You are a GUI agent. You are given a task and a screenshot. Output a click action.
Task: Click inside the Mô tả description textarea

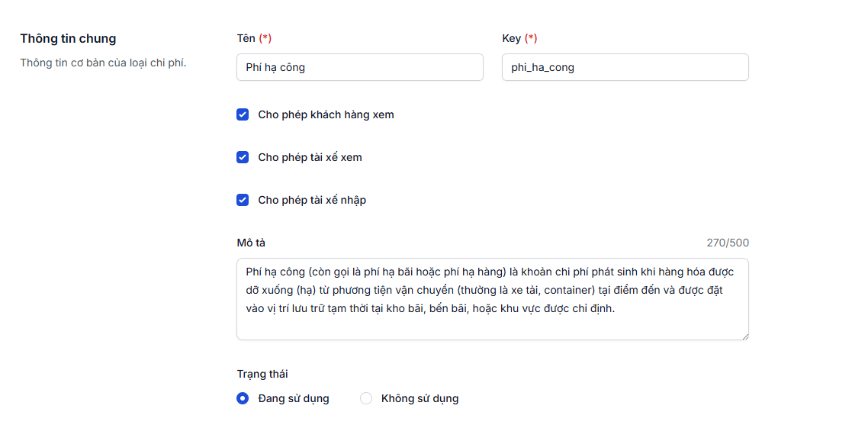[492, 298]
